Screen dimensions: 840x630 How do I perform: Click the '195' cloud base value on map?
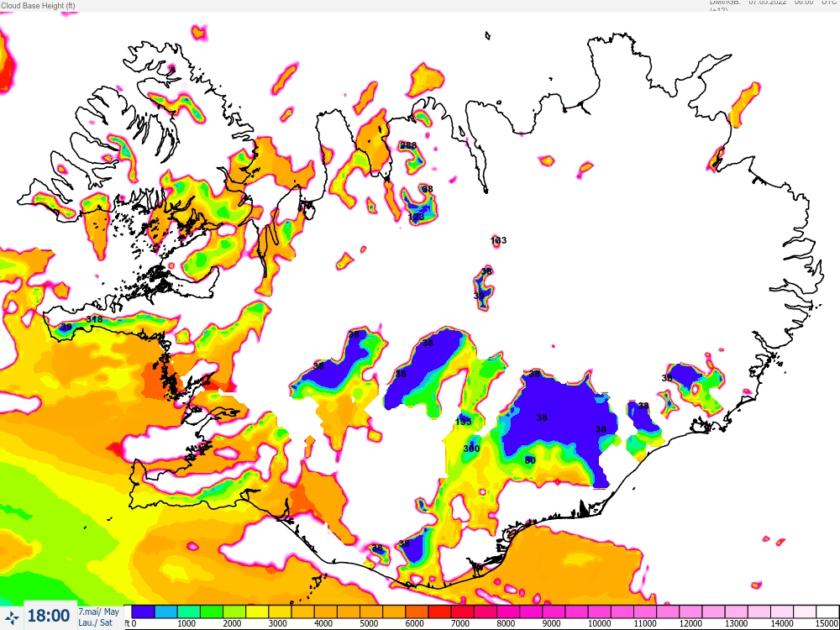point(464,422)
